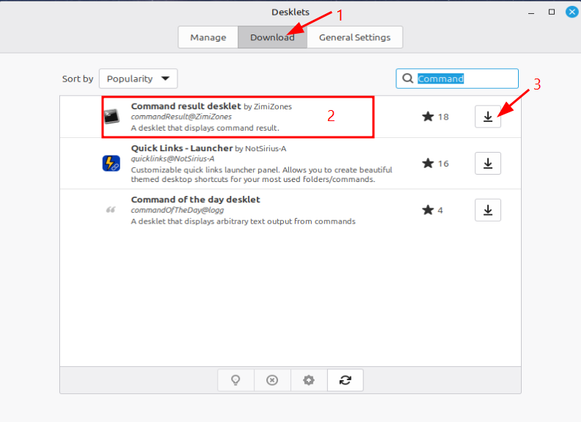Switch to the Manage tab
Image resolution: width=581 pixels, height=422 pixels.
pyautogui.click(x=208, y=37)
